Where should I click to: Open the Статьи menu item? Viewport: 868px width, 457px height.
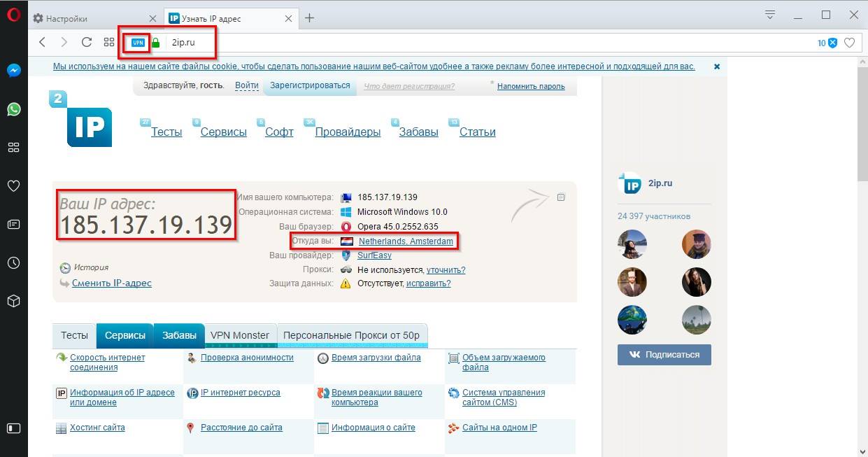pyautogui.click(x=478, y=132)
